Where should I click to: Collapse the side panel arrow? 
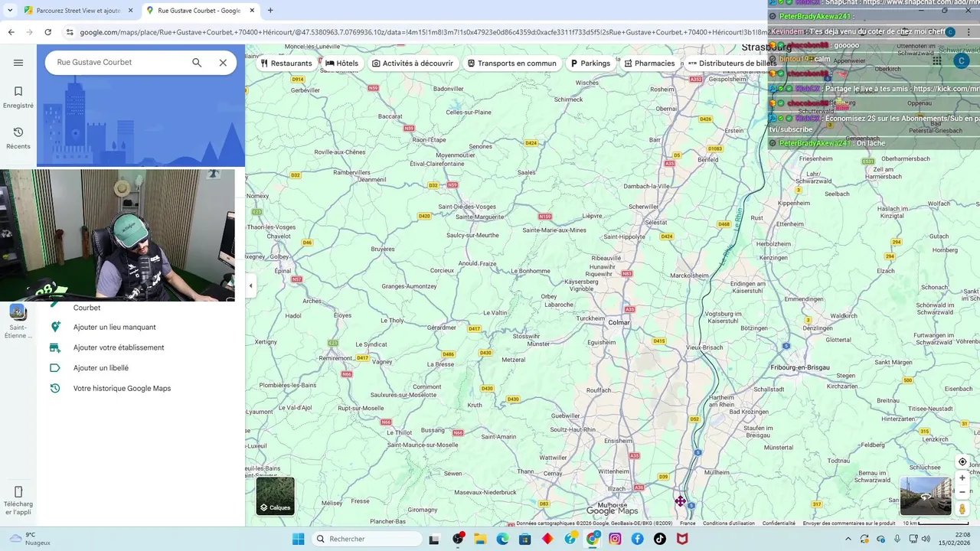tap(250, 285)
